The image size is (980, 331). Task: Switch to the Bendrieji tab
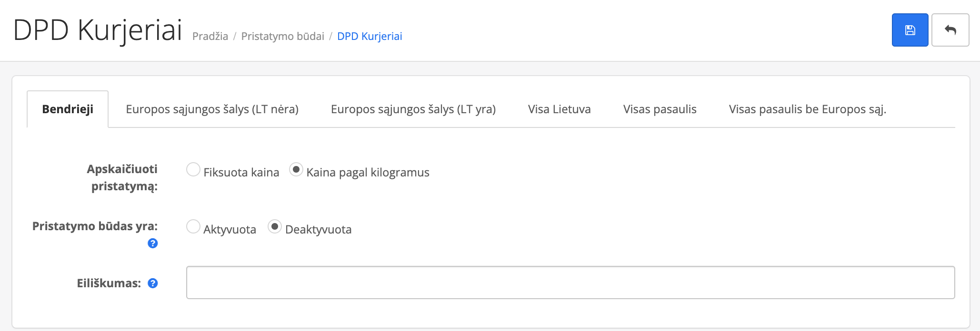68,109
